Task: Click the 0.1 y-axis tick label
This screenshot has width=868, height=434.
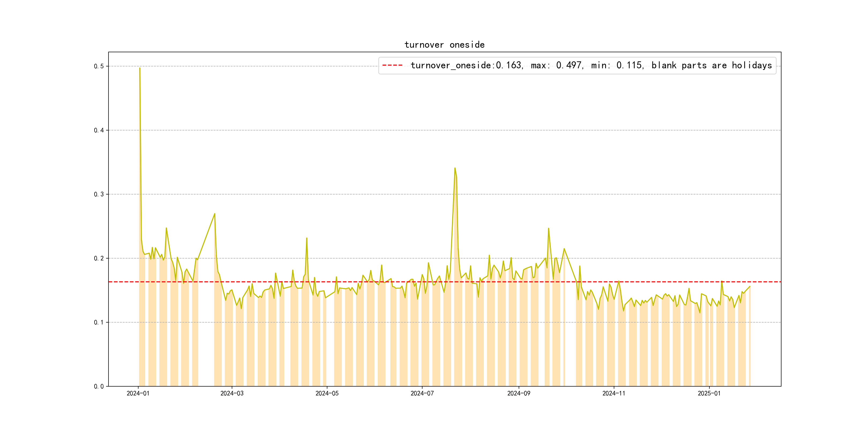Action: click(x=99, y=323)
